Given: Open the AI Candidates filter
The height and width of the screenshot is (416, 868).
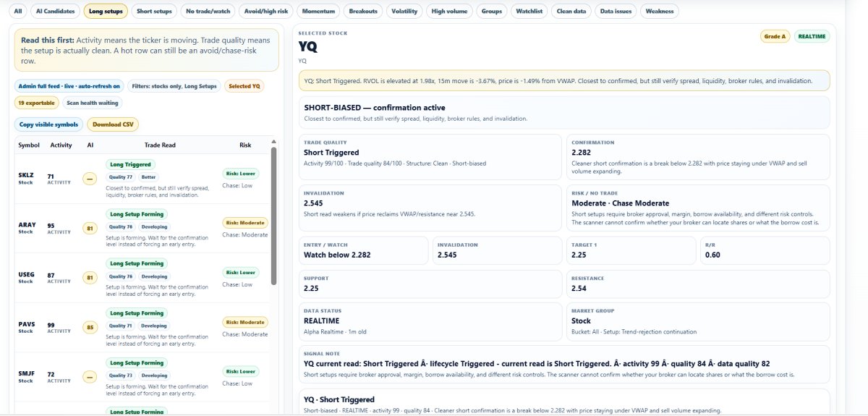Looking at the screenshot, I should (55, 11).
